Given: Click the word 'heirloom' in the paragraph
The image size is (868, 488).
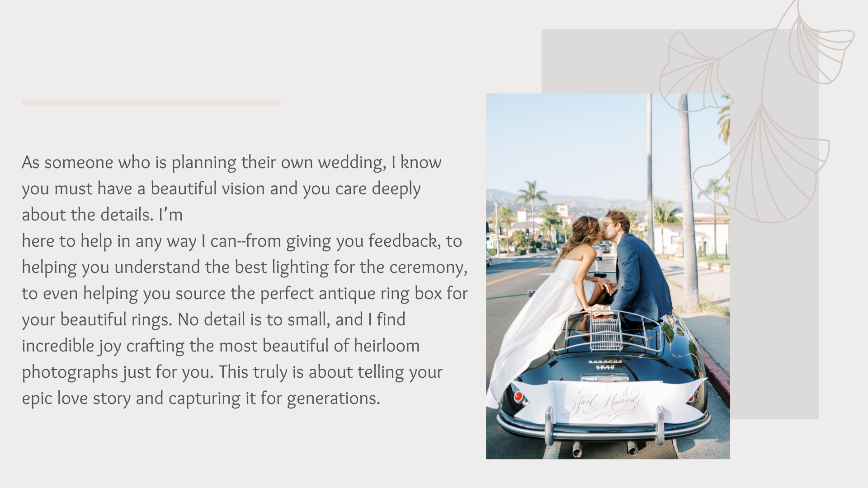Looking at the screenshot, I should pos(387,346).
